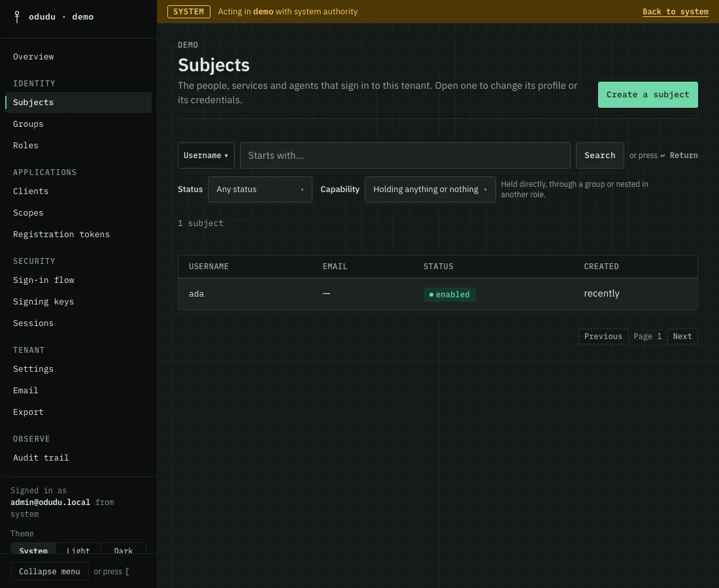The image size is (719, 588).
Task: Click the Subjects page heading
Action: [x=214, y=65]
